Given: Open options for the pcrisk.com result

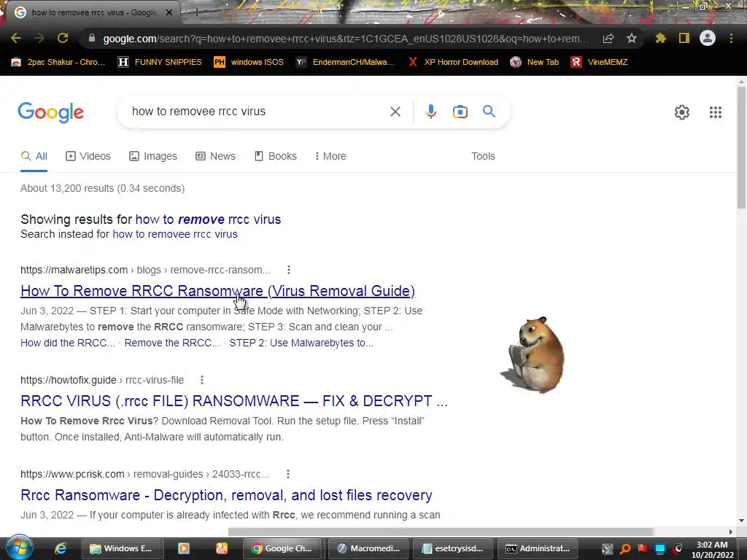Looking at the screenshot, I should click(x=287, y=474).
